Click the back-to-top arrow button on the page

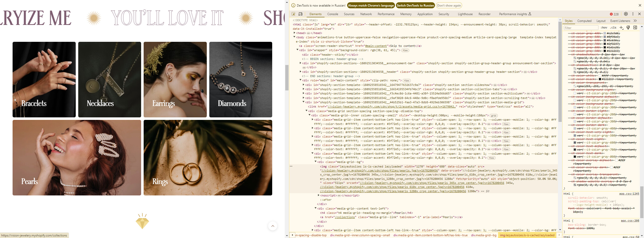(x=273, y=226)
